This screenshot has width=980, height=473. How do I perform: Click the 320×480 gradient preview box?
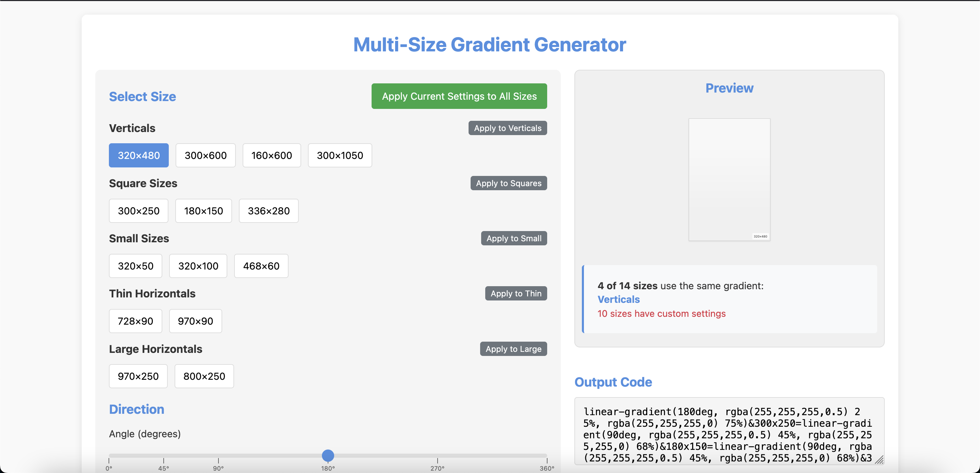[729, 180]
